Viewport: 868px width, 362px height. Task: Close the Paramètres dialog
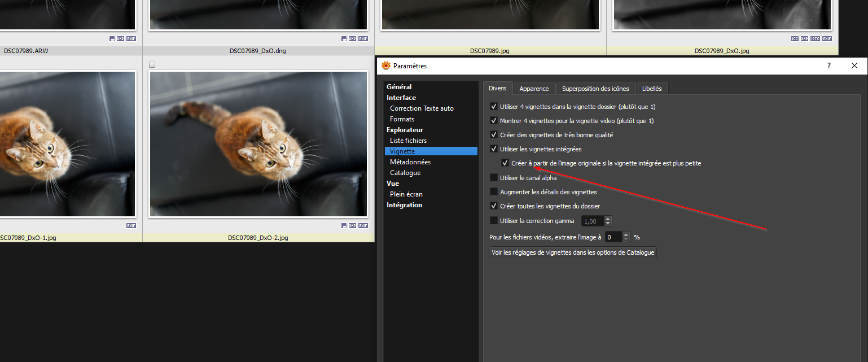click(x=854, y=66)
